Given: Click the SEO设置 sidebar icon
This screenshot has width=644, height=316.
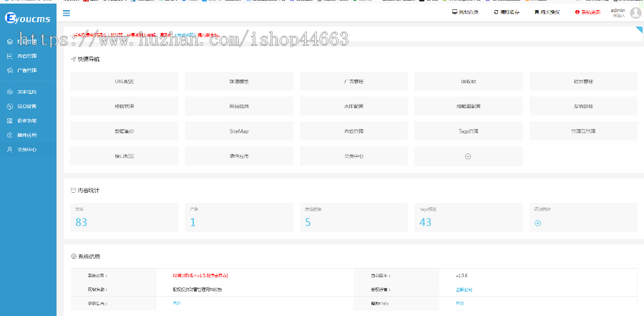Looking at the screenshot, I should [10, 106].
